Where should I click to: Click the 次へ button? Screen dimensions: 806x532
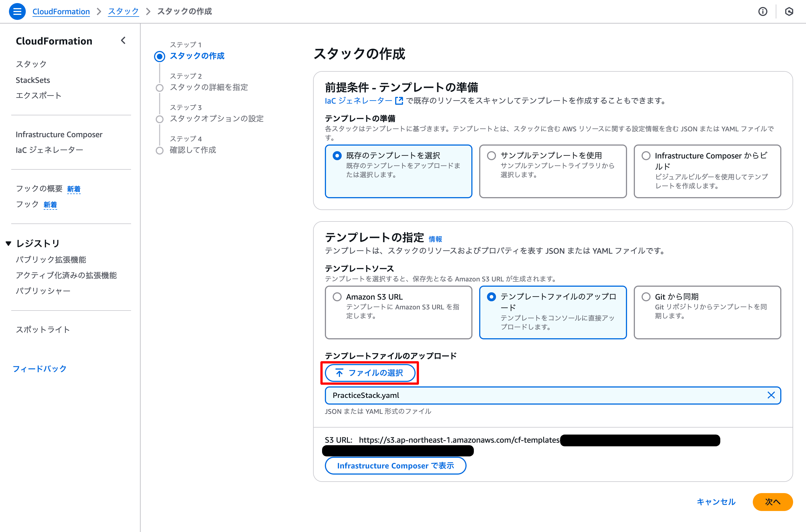point(773,502)
